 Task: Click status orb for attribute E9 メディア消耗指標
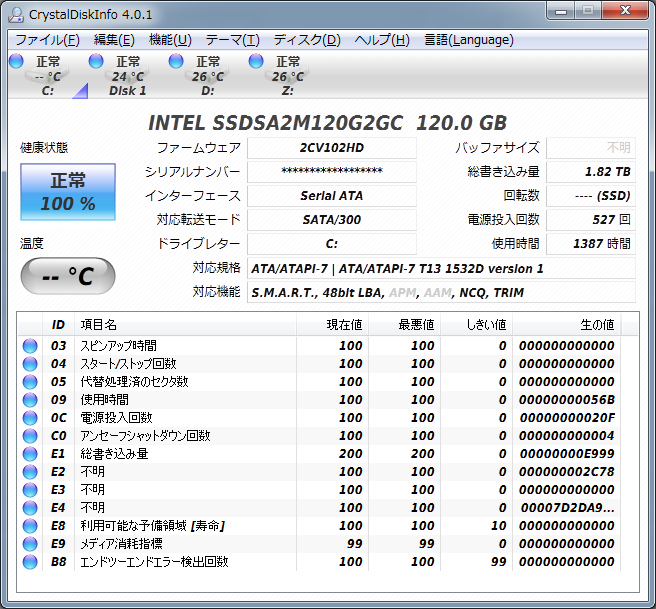[31, 544]
